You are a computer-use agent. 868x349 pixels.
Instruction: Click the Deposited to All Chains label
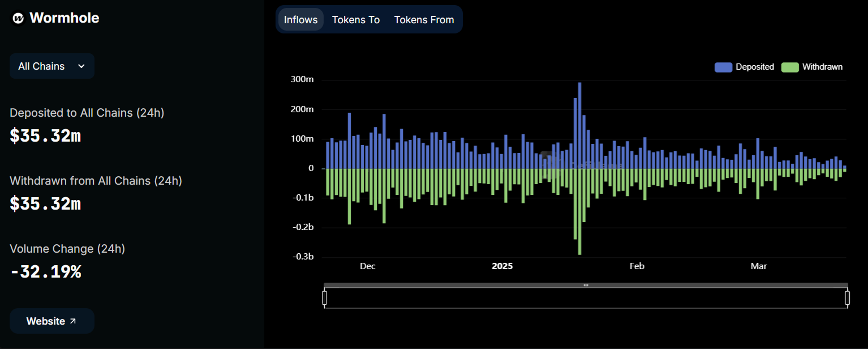pyautogui.click(x=87, y=113)
